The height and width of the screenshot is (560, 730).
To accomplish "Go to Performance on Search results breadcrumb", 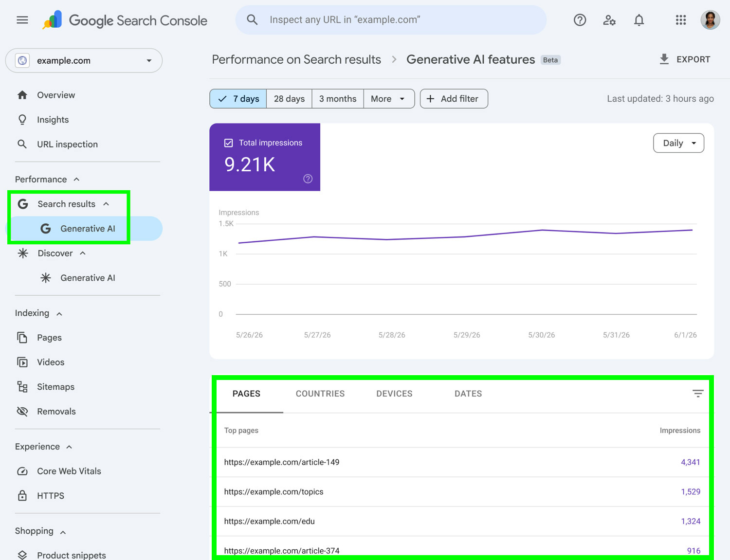I will tap(296, 59).
